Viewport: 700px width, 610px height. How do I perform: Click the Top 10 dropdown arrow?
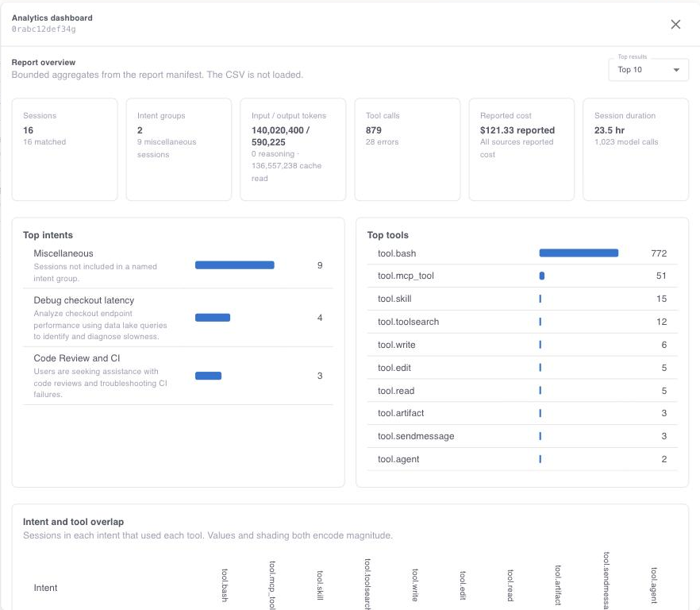[x=676, y=70]
